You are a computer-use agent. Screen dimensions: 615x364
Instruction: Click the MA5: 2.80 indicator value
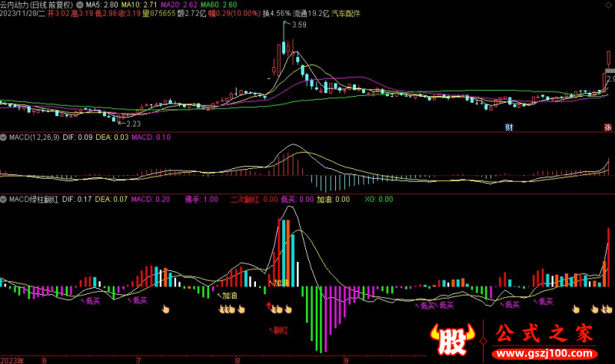(102, 5)
